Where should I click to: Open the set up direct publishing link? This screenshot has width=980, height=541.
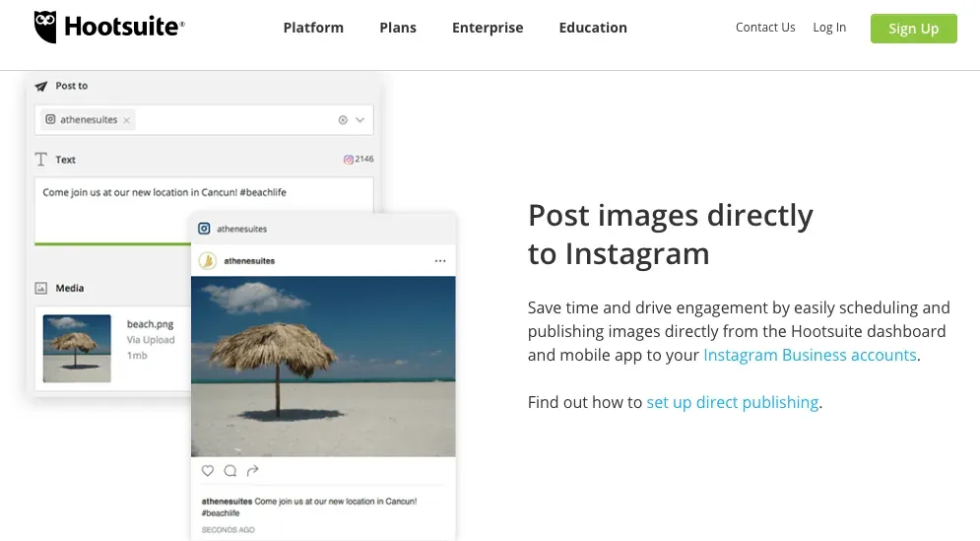[x=732, y=402]
